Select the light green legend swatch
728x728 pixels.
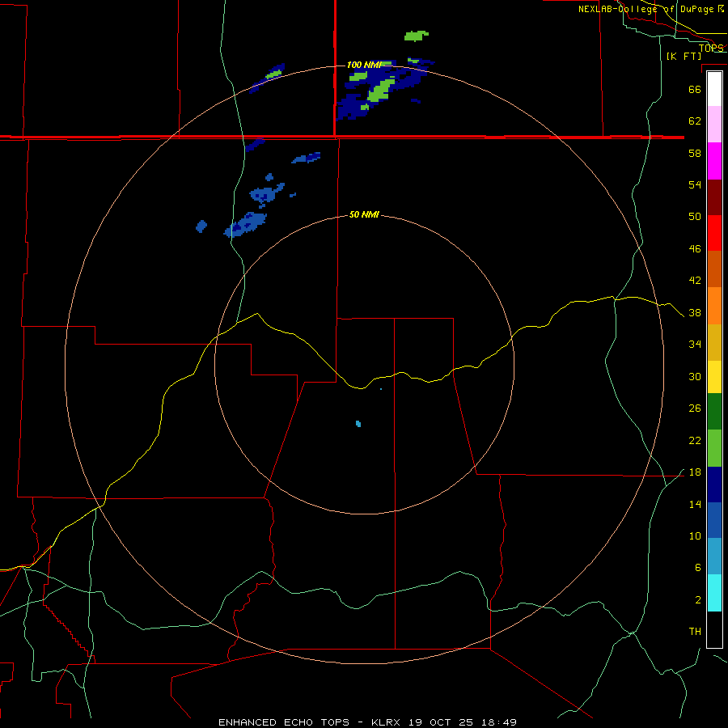(714, 448)
